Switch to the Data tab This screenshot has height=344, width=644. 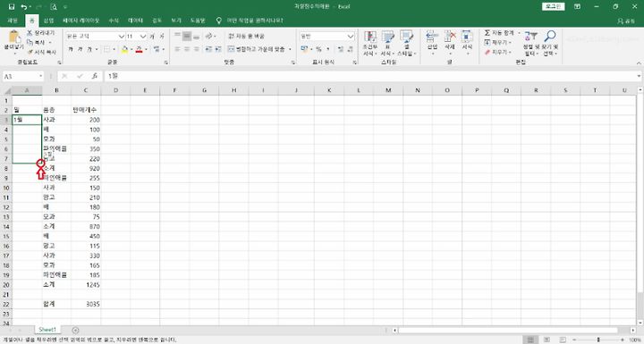(x=135, y=21)
